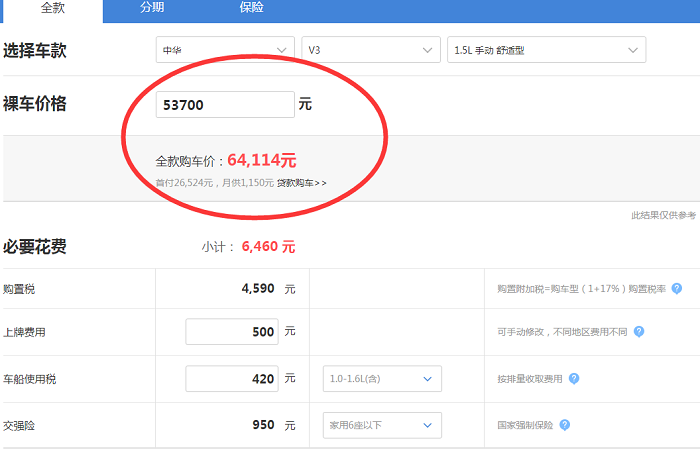Click the 交强险 row label
Viewport: 700px width, 455px height.
coord(19,426)
